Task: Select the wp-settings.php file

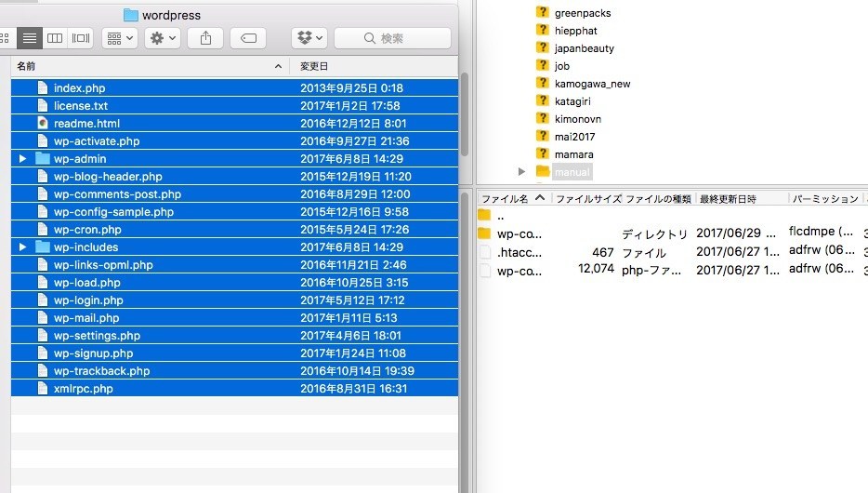Action: point(235,336)
